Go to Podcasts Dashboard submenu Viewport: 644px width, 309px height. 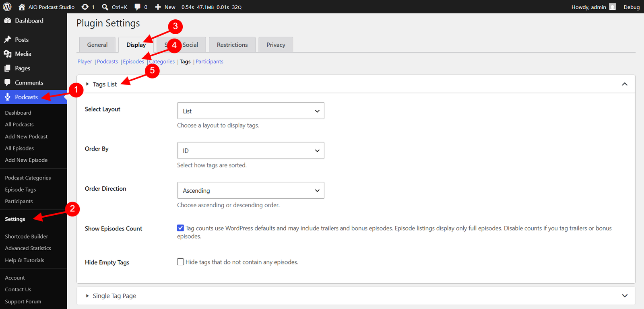tap(18, 113)
